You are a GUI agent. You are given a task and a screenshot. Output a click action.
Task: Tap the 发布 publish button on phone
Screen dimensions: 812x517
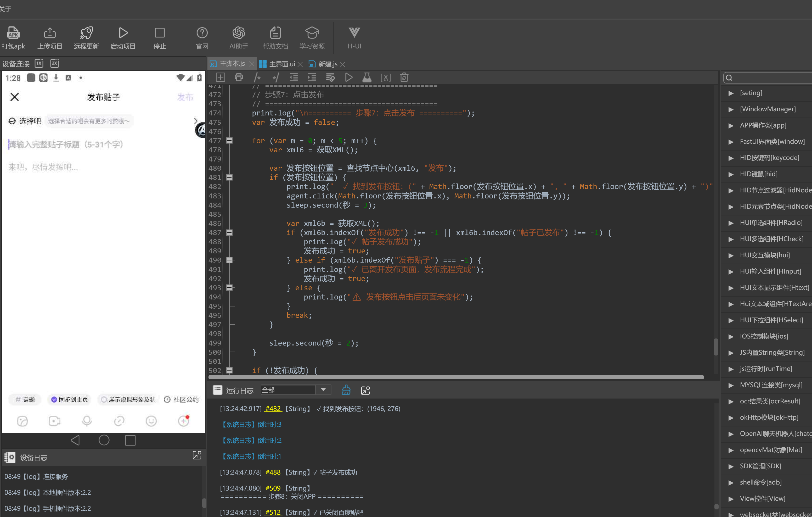click(x=185, y=97)
